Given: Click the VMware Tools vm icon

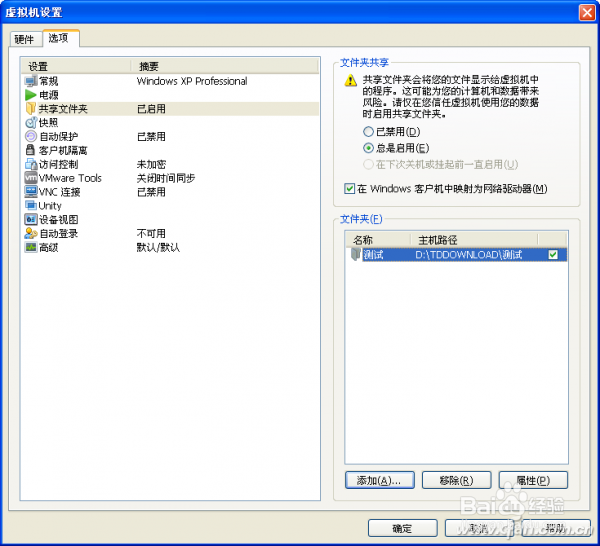Looking at the screenshot, I should click(31, 178).
